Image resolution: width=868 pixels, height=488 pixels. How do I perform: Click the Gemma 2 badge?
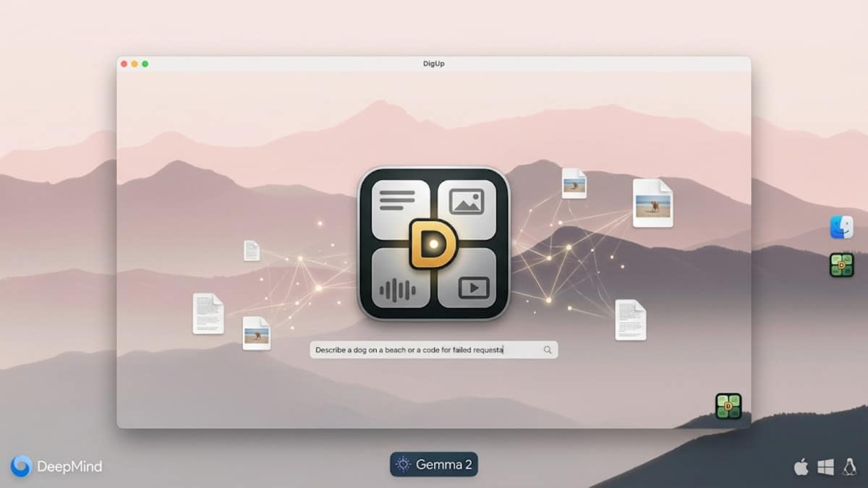coord(434,464)
